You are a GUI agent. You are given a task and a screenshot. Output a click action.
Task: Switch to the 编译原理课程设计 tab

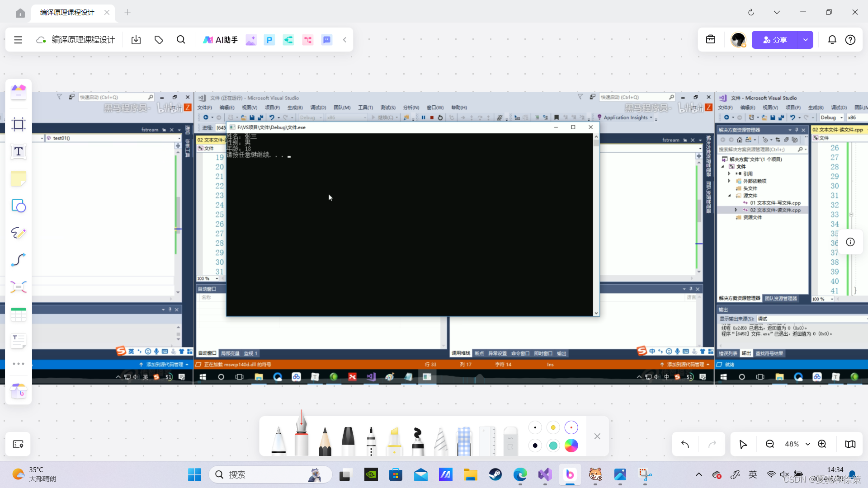[x=67, y=12]
